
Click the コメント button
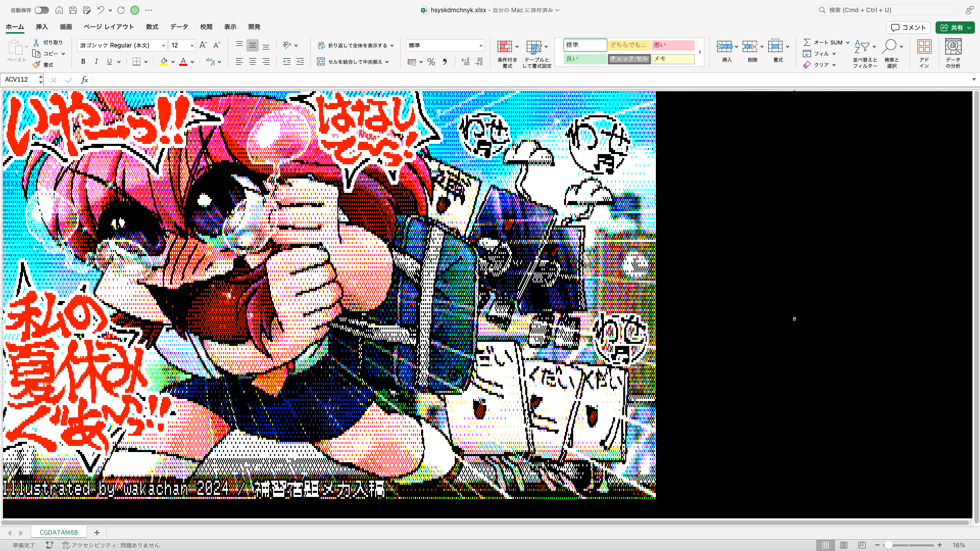click(x=909, y=28)
